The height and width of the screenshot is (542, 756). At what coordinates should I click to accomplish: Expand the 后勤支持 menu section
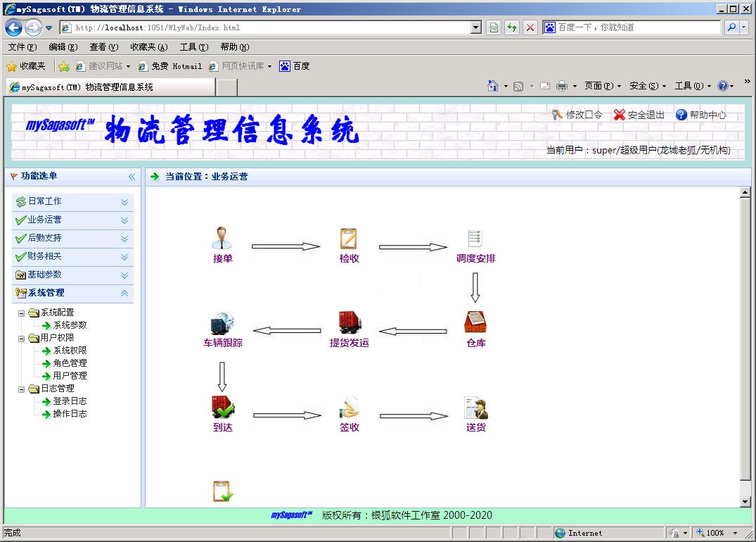(72, 239)
